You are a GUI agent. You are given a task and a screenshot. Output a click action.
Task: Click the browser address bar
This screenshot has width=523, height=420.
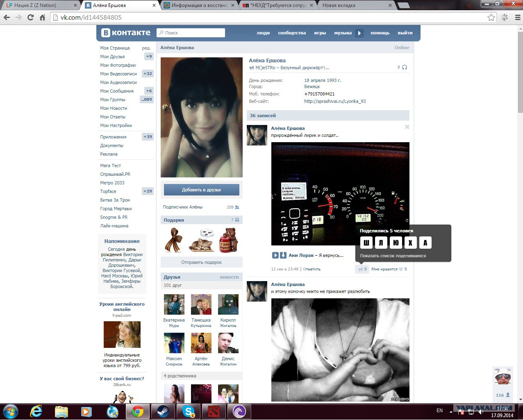(268, 18)
